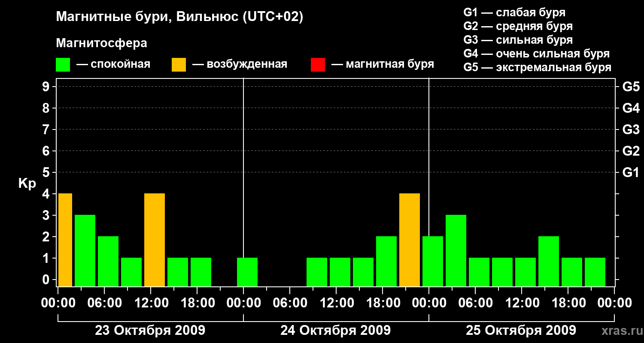The height and width of the screenshot is (343, 644).
Task: Click the '24 Октября 2009' date label
Action: (x=335, y=331)
